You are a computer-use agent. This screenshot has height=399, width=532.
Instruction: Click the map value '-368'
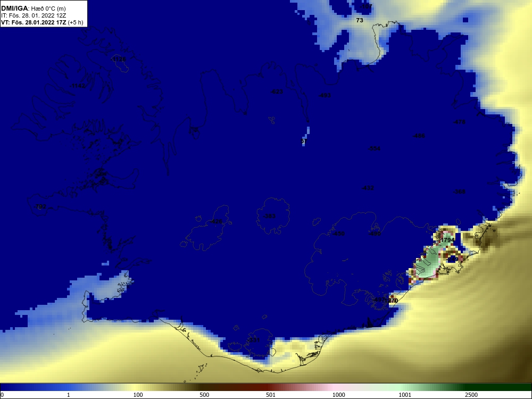pyautogui.click(x=460, y=192)
